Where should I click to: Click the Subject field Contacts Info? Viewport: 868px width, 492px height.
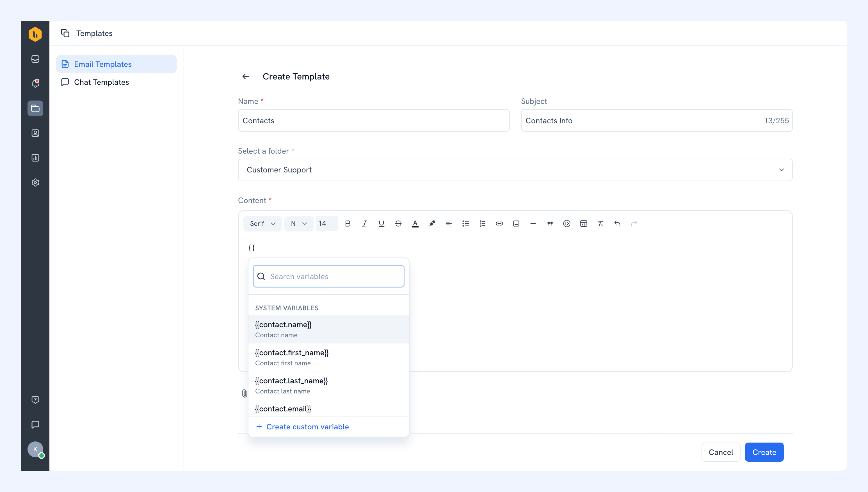point(656,121)
